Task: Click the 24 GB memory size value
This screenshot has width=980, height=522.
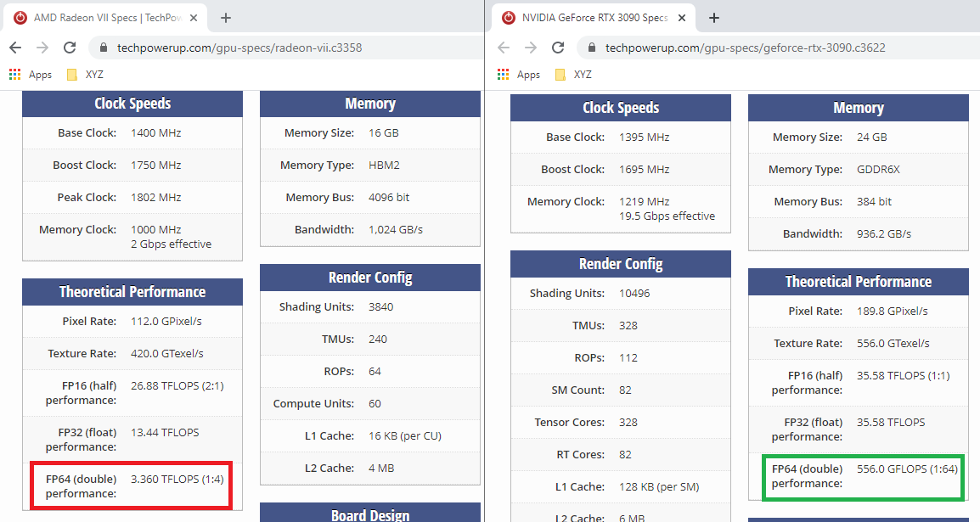Action: [x=872, y=138]
